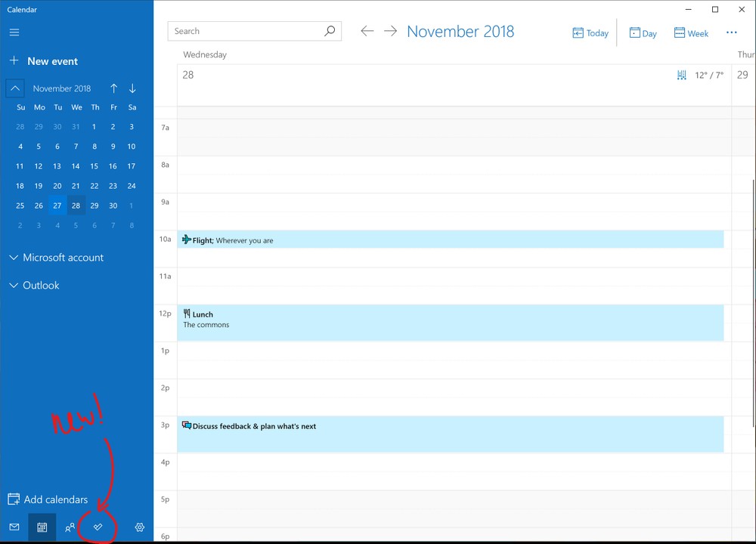Jump to Today

click(x=590, y=33)
